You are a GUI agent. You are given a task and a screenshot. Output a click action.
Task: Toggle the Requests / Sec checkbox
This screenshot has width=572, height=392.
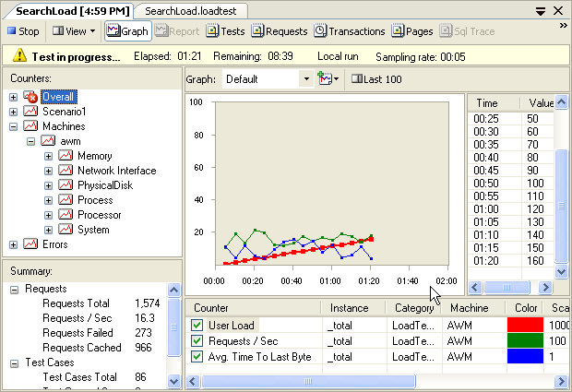tap(197, 340)
